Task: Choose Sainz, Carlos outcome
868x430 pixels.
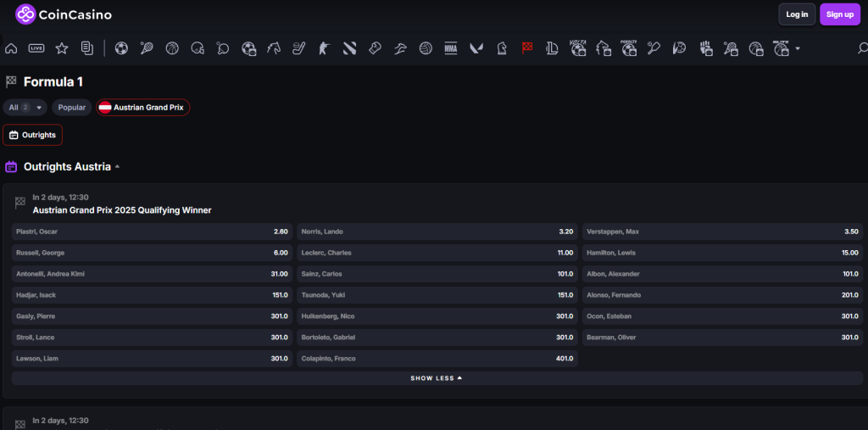Action: [437, 274]
